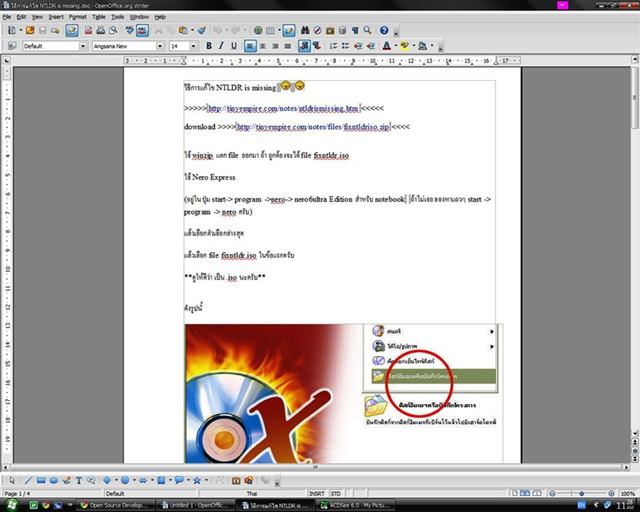Run the Spellcheck tool
This screenshot has height=512, width=640.
pos(127,31)
